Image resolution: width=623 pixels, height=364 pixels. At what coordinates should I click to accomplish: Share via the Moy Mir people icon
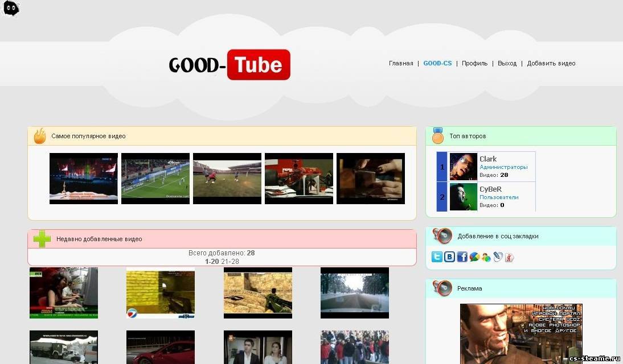486,258
